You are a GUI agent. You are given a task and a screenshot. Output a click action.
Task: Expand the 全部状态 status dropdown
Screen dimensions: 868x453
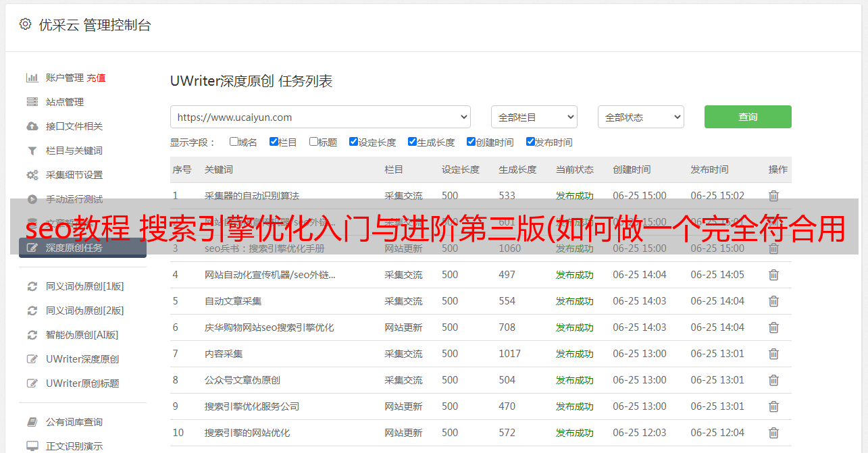pos(641,117)
